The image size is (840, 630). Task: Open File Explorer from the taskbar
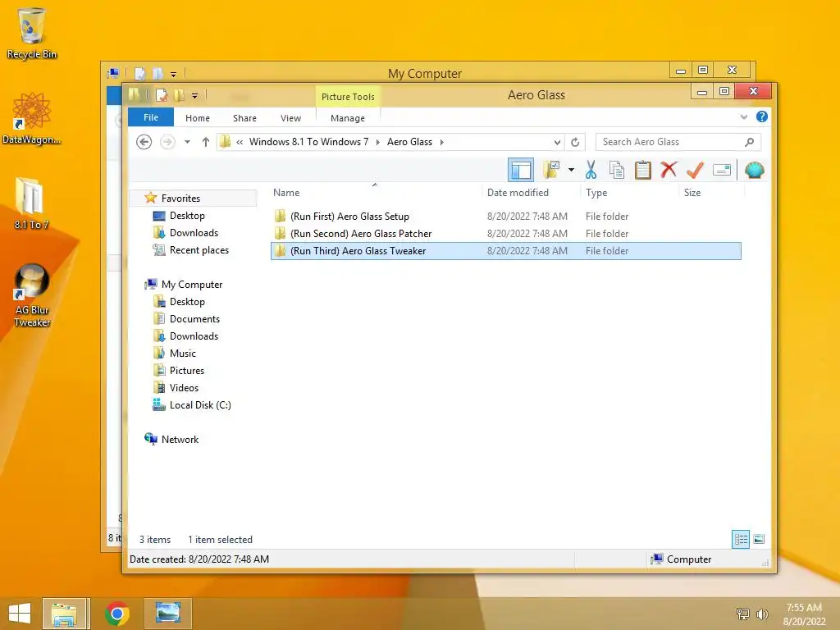pyautogui.click(x=64, y=614)
